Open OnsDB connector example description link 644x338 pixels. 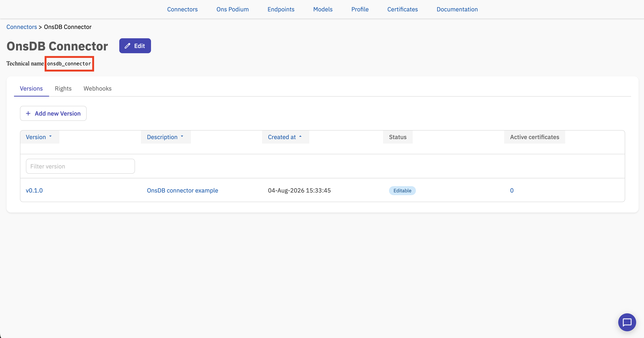pyautogui.click(x=183, y=190)
